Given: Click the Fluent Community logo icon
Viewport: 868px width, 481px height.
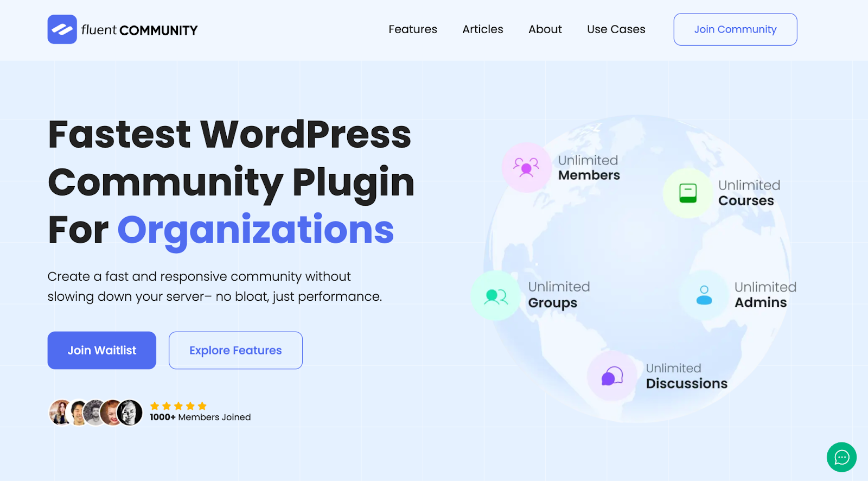Looking at the screenshot, I should click(62, 29).
